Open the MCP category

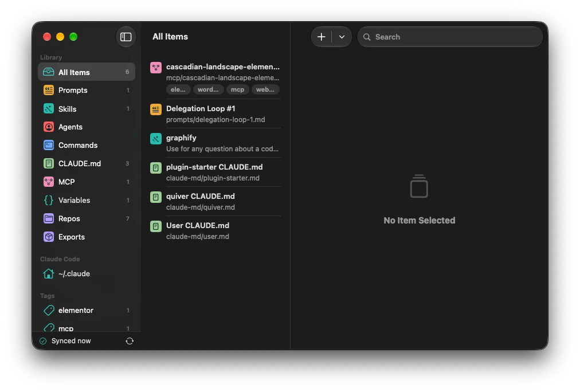[x=87, y=182]
